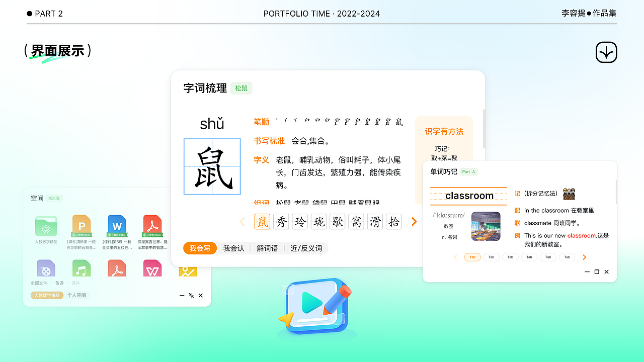
Task: Select the highlighted orange Tab pill
Action: click(x=472, y=257)
